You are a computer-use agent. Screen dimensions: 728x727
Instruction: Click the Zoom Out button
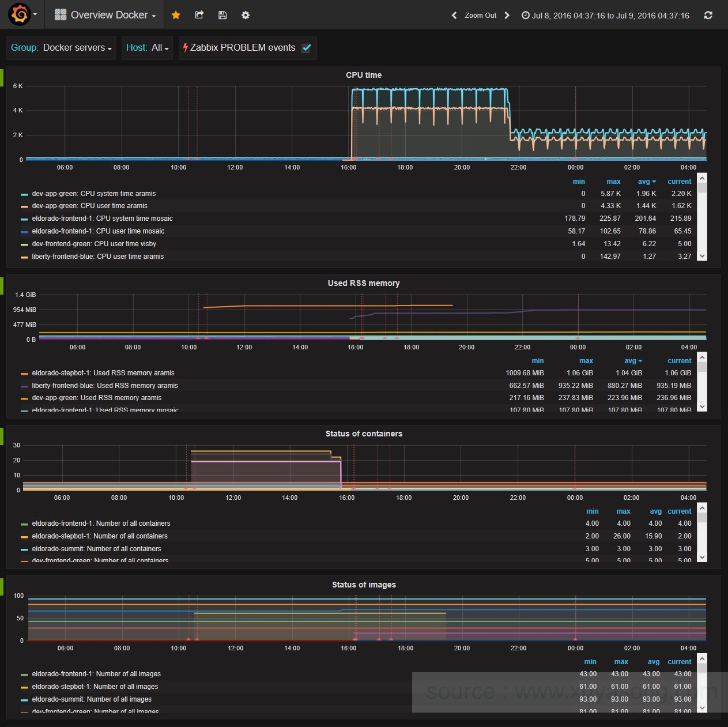point(480,16)
